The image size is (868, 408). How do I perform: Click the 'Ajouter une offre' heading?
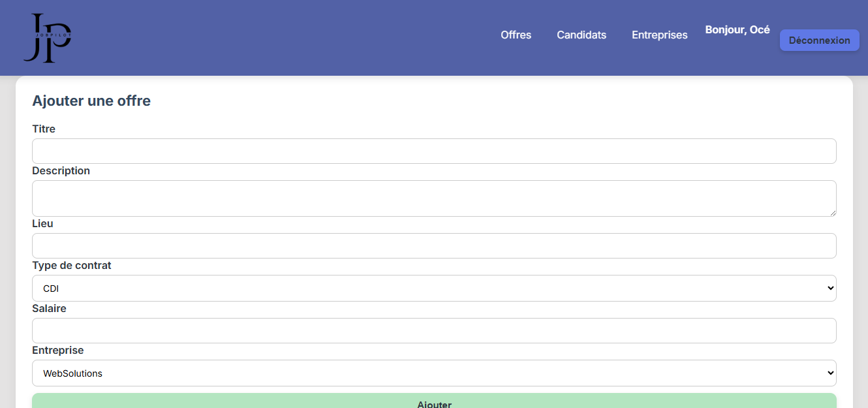coord(91,101)
